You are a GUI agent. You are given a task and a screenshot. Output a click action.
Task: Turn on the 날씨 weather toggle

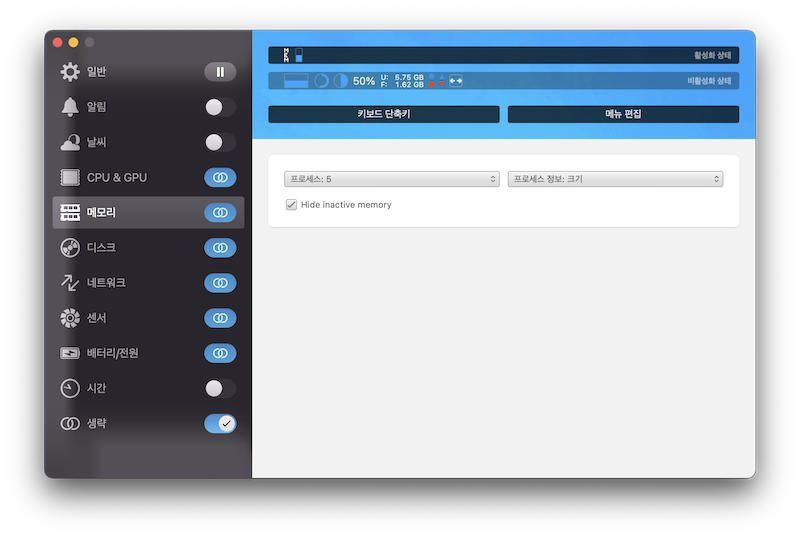(220, 142)
